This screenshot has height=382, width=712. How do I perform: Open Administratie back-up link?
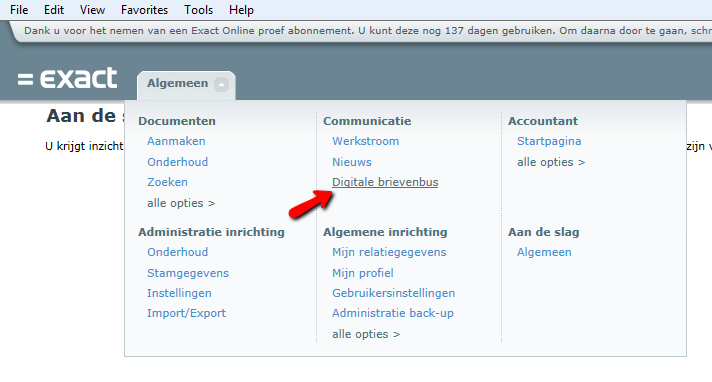click(x=393, y=313)
